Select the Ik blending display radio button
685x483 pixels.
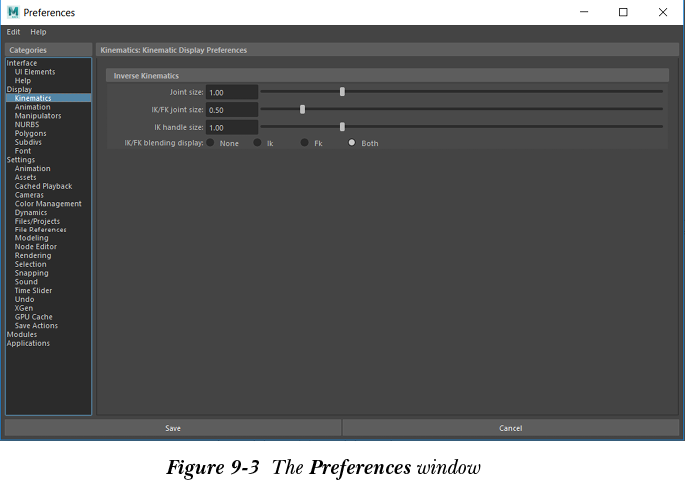(258, 143)
